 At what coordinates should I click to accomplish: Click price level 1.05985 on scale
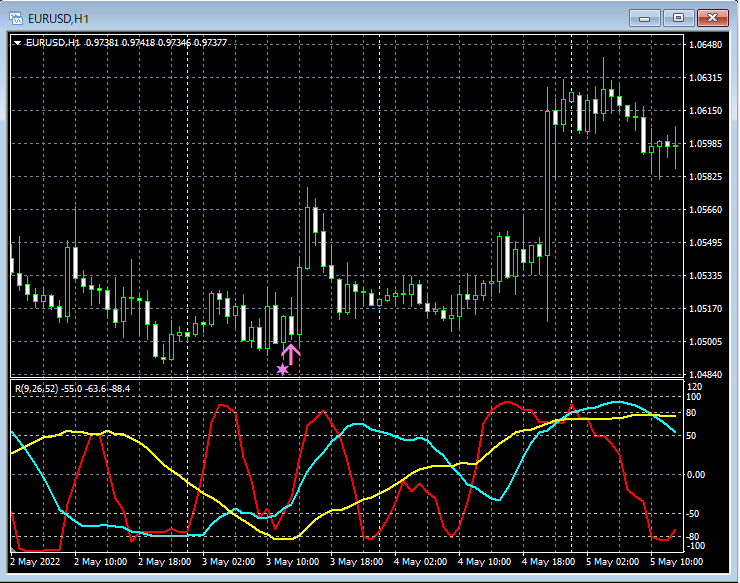point(706,144)
